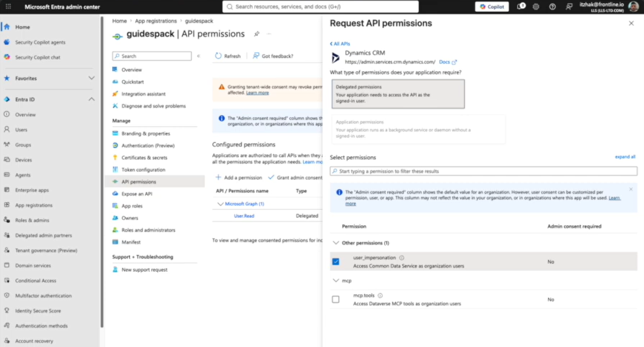Open Authentication methods in the sidebar
This screenshot has height=347, width=644.
[x=41, y=326]
